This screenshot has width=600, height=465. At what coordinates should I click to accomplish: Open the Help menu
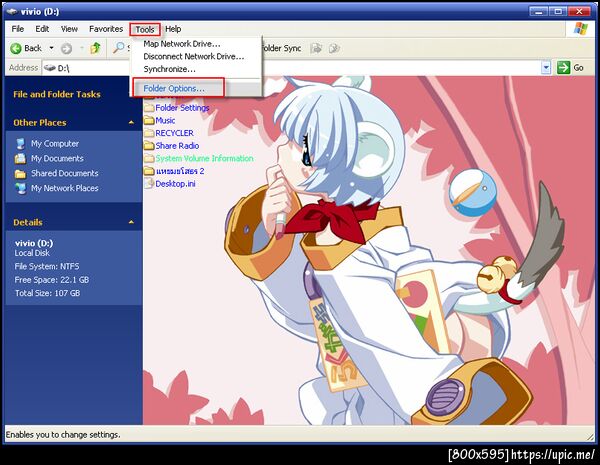(173, 29)
